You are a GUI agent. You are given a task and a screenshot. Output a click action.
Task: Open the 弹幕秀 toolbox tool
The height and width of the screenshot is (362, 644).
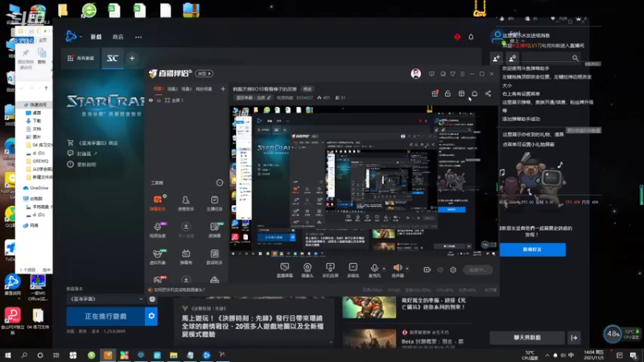186,257
